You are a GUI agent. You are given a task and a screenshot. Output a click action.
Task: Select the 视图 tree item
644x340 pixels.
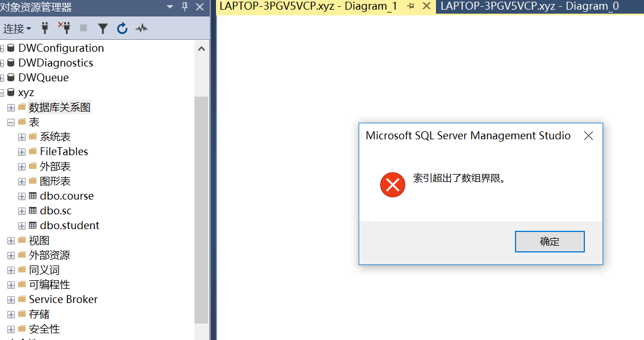pyautogui.click(x=39, y=240)
